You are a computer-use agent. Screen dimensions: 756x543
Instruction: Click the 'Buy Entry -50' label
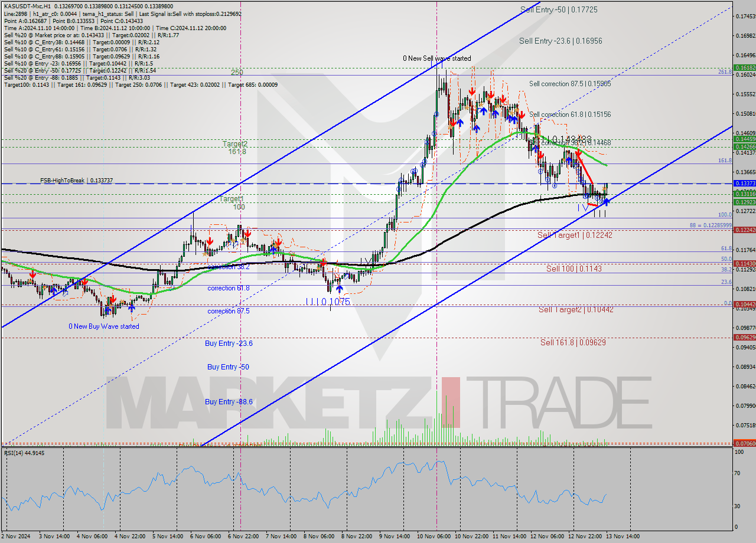(228, 367)
